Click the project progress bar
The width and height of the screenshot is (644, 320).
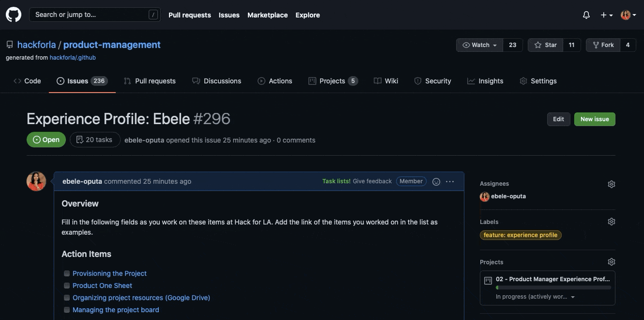point(553,288)
